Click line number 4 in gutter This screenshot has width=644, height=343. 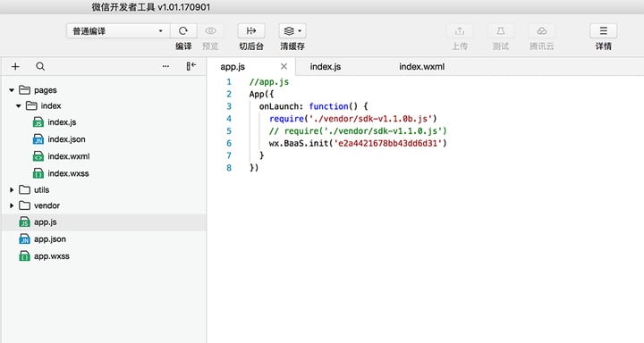[229, 119]
